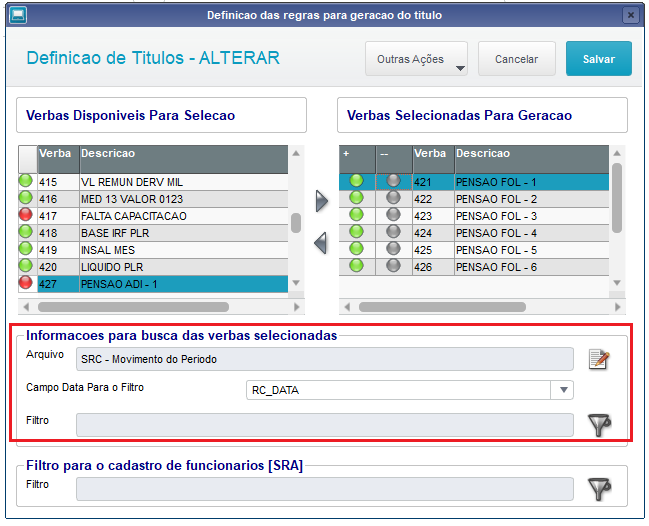Toggle the minus indicator for verba 423

[x=393, y=215]
